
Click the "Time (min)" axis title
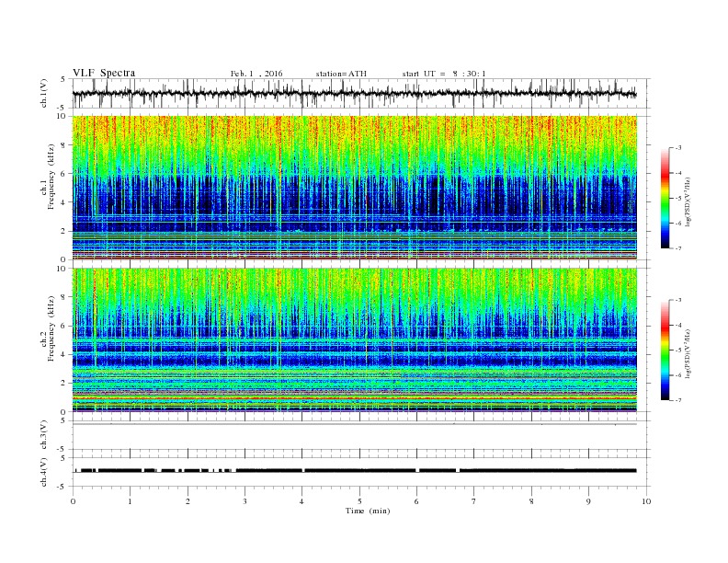coord(368,511)
